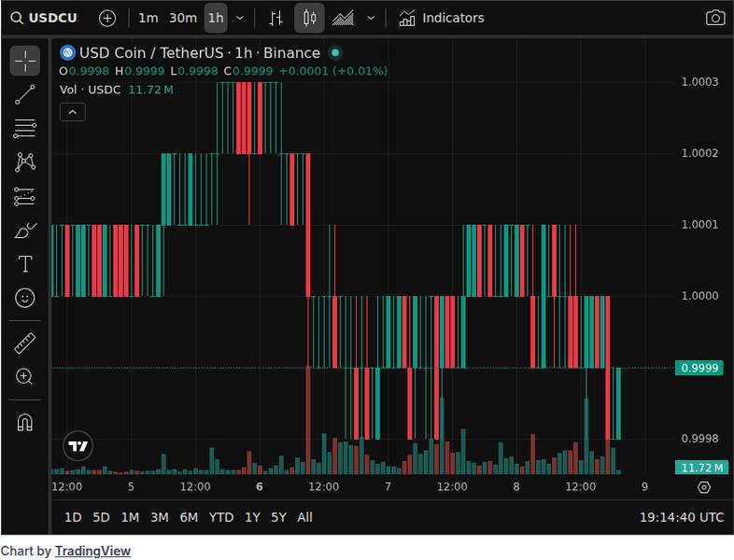The height and width of the screenshot is (560, 734).
Task: Select the trend line tool
Action: (25, 94)
